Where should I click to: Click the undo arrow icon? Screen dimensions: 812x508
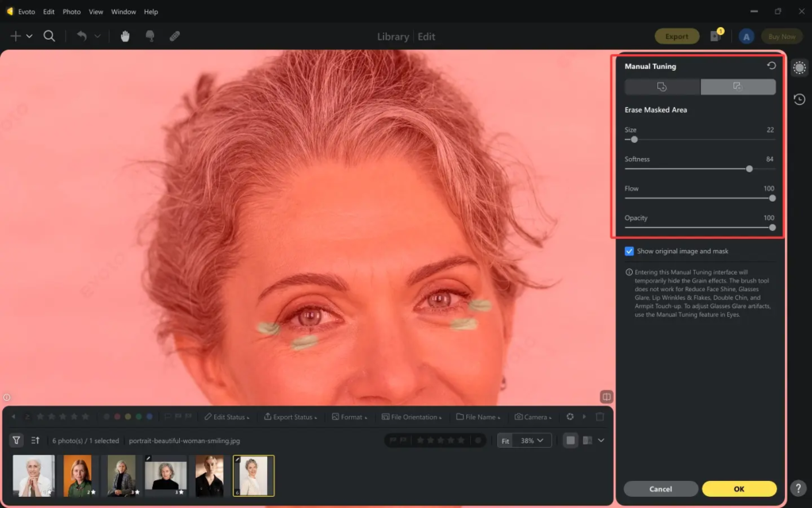81,36
